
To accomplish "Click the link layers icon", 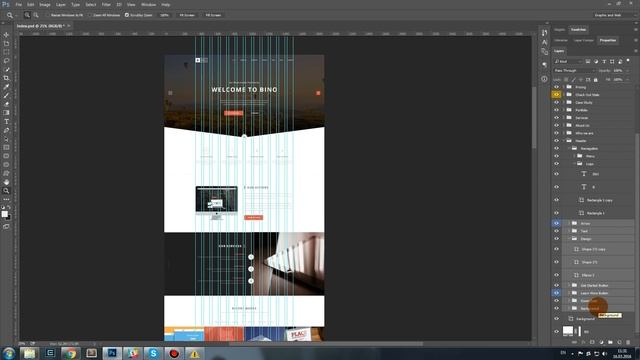I will [574, 342].
